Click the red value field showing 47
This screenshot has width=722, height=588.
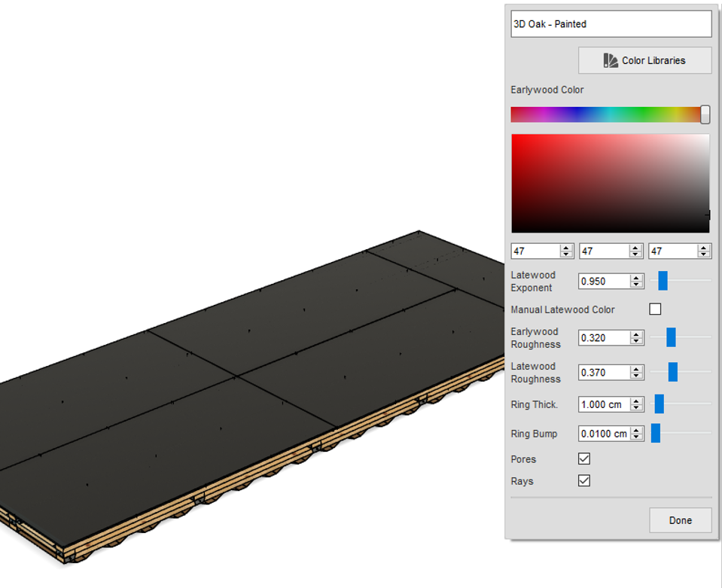pyautogui.click(x=535, y=251)
